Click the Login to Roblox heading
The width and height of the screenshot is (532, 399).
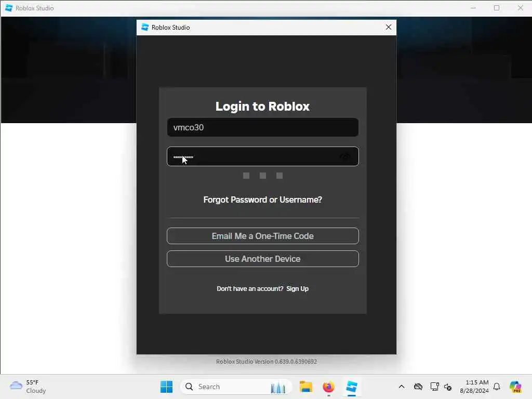pos(262,106)
